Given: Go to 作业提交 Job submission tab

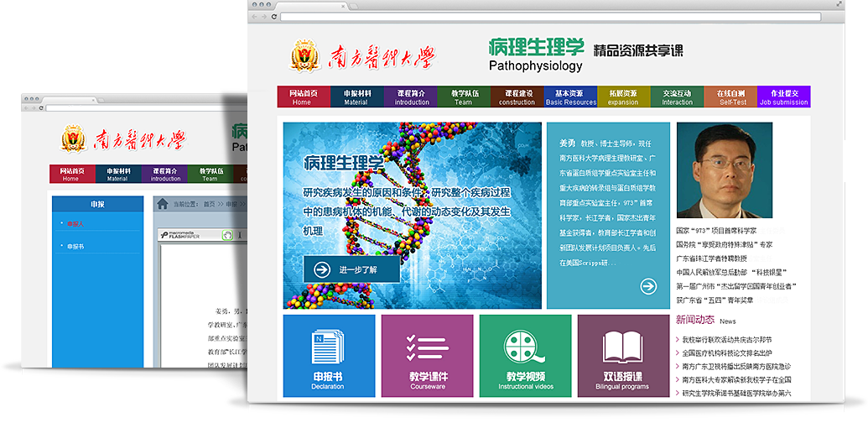Looking at the screenshot, I should [x=783, y=97].
